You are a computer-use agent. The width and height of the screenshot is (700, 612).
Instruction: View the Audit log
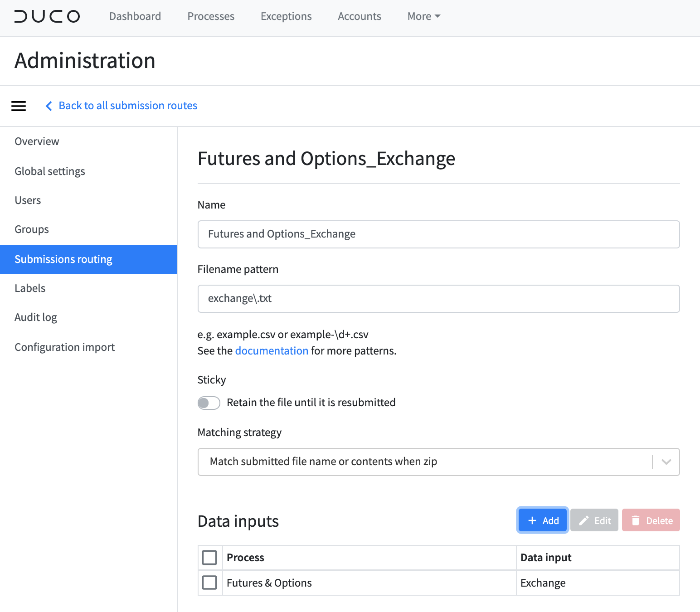coord(88,317)
